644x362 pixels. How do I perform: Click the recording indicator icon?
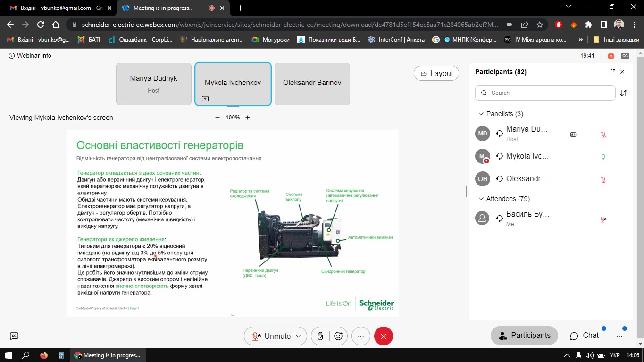tap(611, 56)
